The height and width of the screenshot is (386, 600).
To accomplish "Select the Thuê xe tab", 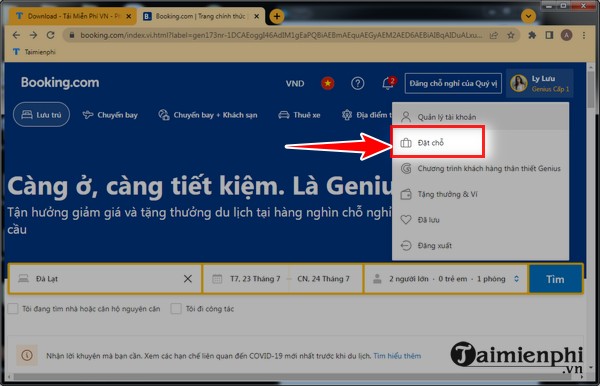I will tap(299, 115).
